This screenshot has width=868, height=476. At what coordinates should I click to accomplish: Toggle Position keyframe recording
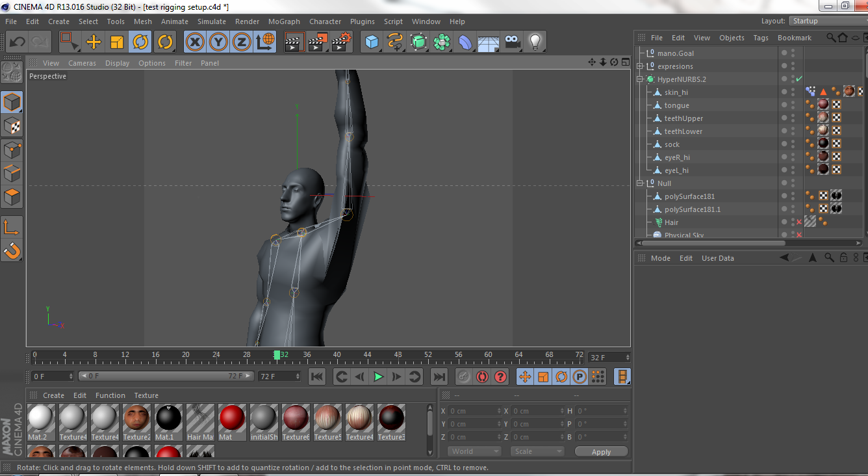click(x=525, y=377)
